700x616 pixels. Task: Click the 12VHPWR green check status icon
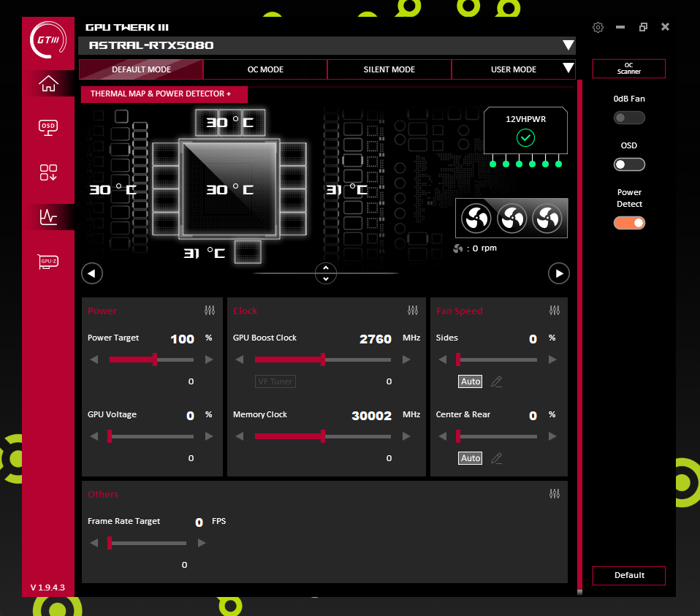(525, 137)
